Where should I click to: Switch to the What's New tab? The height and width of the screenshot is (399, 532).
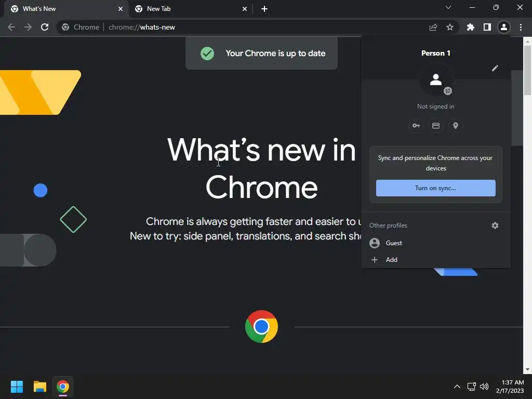66,9
